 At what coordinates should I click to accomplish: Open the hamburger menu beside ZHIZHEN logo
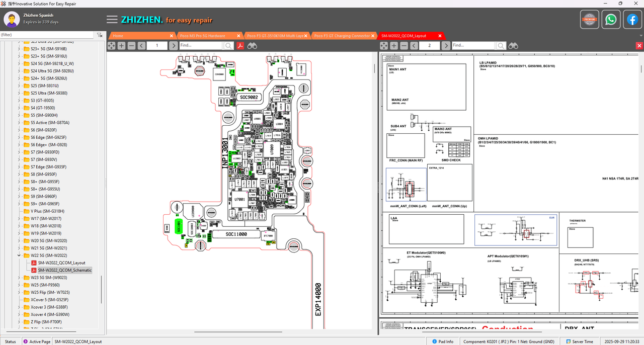click(x=112, y=20)
